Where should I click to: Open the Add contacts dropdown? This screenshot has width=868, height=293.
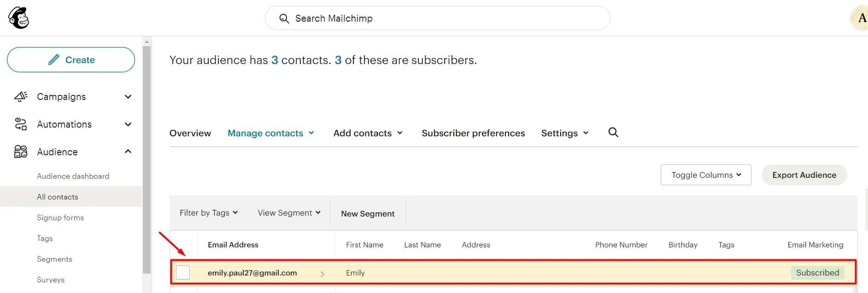(368, 133)
